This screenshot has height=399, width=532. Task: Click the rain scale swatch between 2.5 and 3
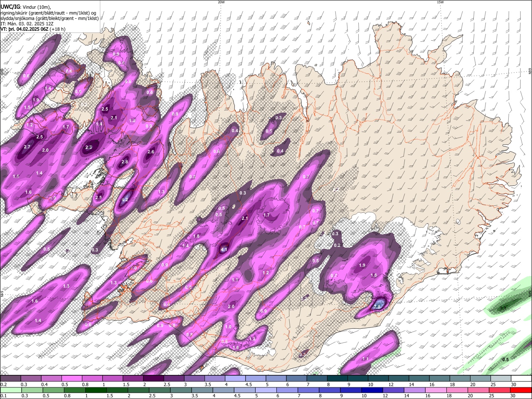160,390
